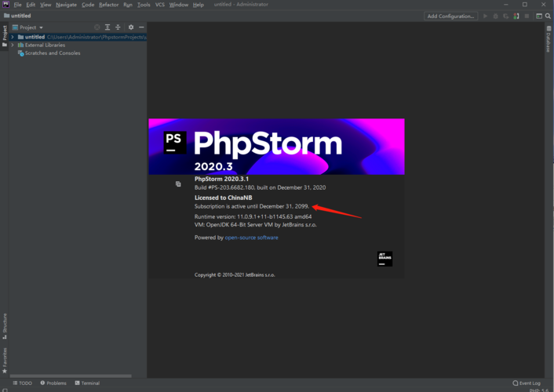Collapse All in Project panel
Viewport: 554px width, 392px height.
tap(118, 27)
